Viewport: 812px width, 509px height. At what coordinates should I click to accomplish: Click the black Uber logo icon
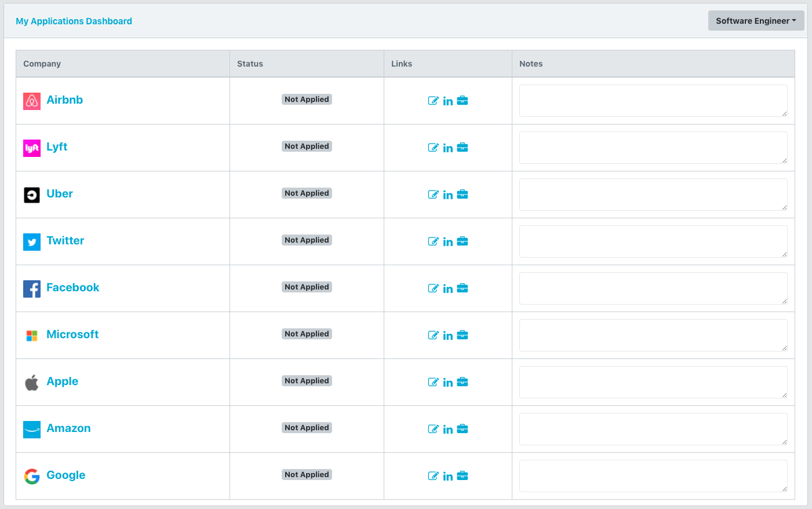coord(32,195)
